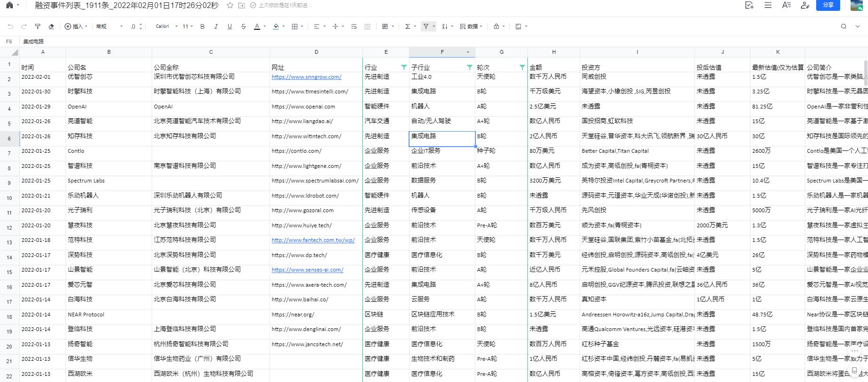Screen dimensions: 868x382
Task: Open the 插入 insert menu
Action: point(76,26)
